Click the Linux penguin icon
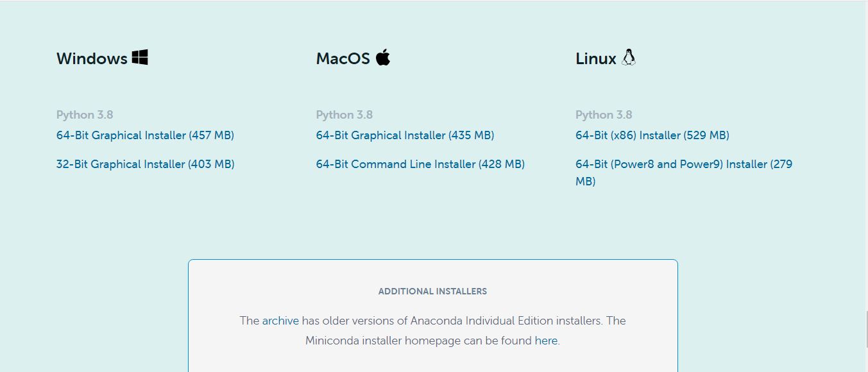This screenshot has width=868, height=372. pos(629,58)
